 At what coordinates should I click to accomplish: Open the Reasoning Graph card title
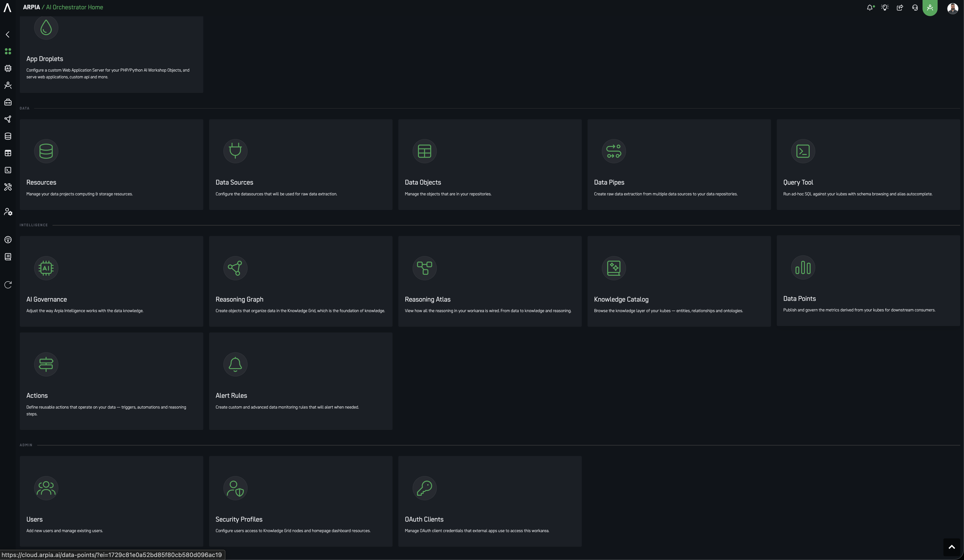pyautogui.click(x=239, y=299)
